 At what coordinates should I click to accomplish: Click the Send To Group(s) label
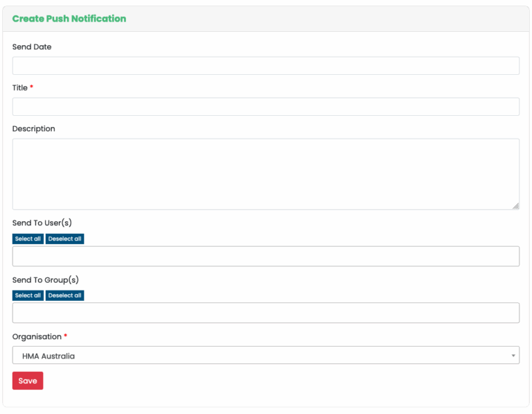coord(45,280)
